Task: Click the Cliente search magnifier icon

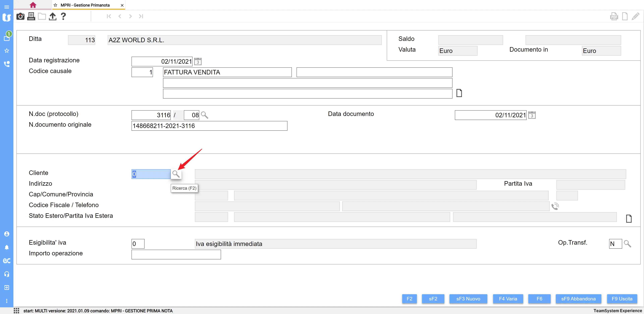Action: point(176,174)
